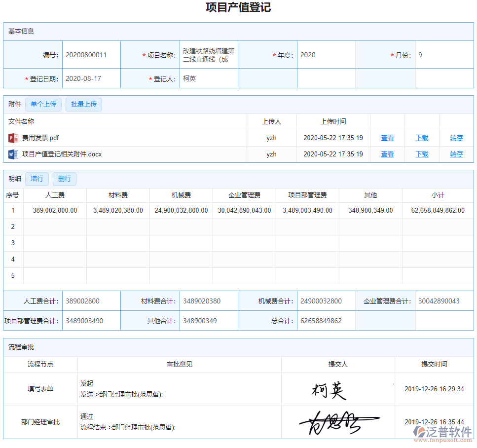Viewport: 477px width, 448px height.
Task: Click the 柯英 handwritten signature image
Action: tap(329, 390)
